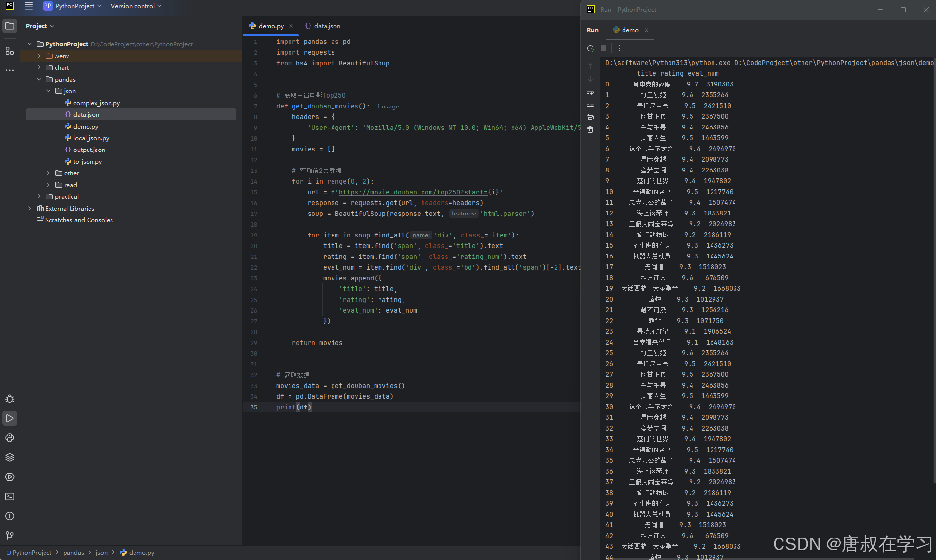Open the Structure tool window icon
The image size is (936, 560).
(10, 51)
